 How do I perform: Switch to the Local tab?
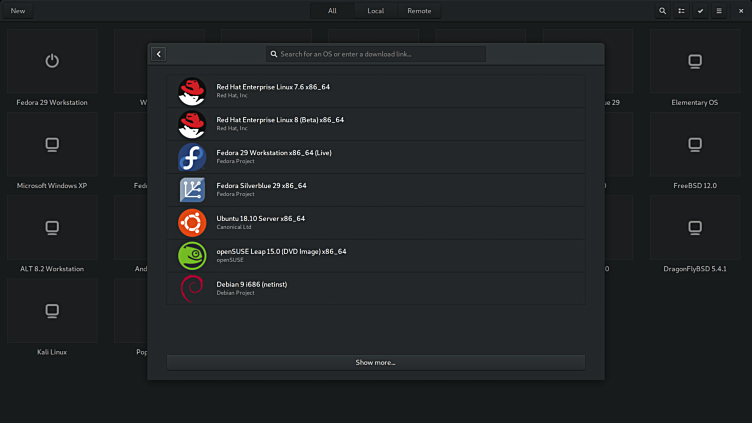(x=375, y=11)
